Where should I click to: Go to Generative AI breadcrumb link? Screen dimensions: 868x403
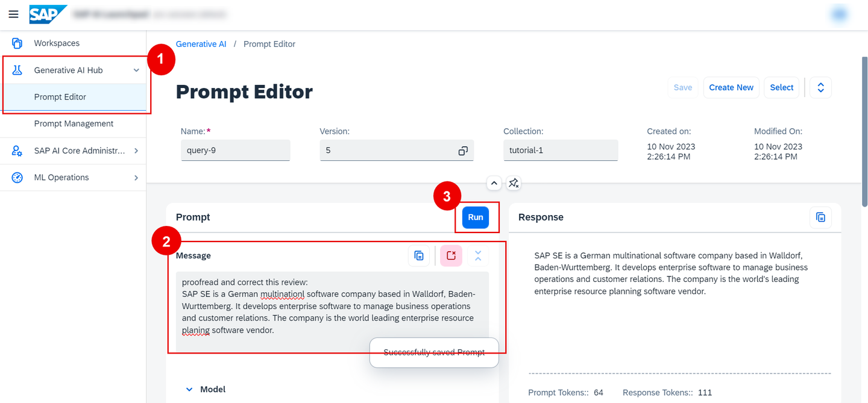201,44
